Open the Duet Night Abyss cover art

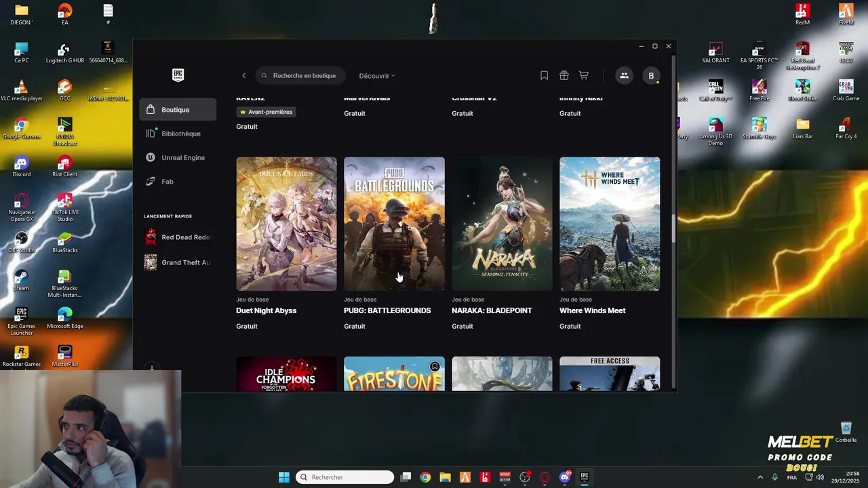click(286, 224)
